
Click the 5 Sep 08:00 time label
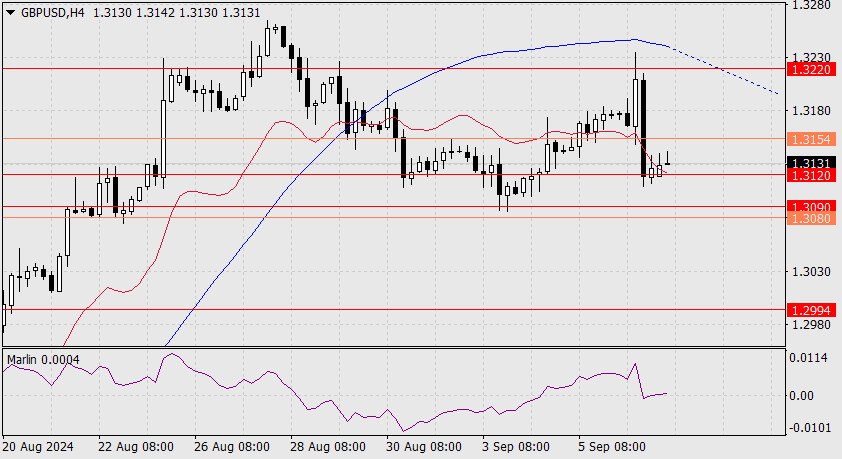click(x=612, y=447)
